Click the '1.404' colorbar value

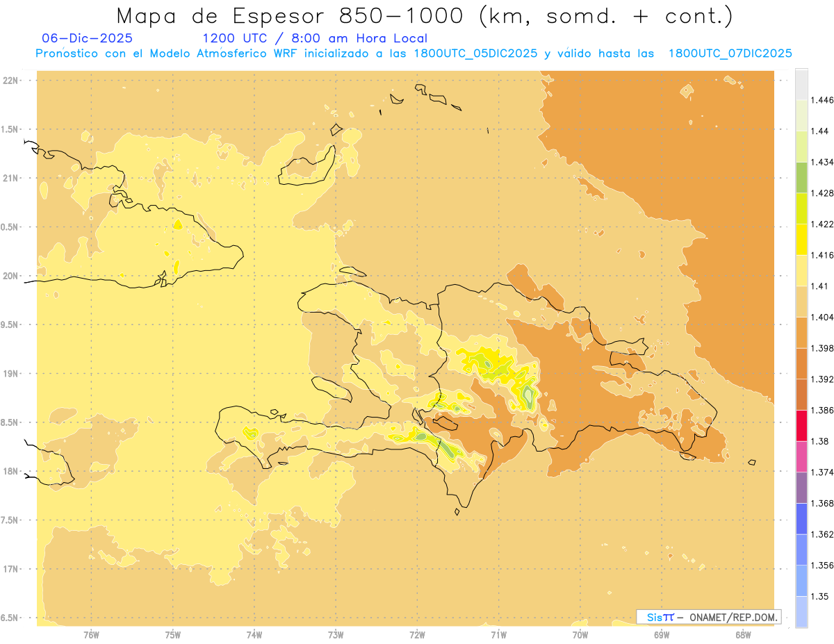[822, 317]
